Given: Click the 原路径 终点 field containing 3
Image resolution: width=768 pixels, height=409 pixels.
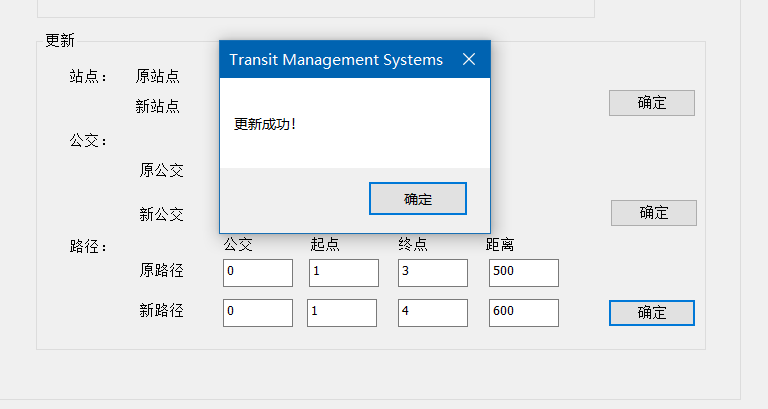Looking at the screenshot, I should click(x=432, y=273).
